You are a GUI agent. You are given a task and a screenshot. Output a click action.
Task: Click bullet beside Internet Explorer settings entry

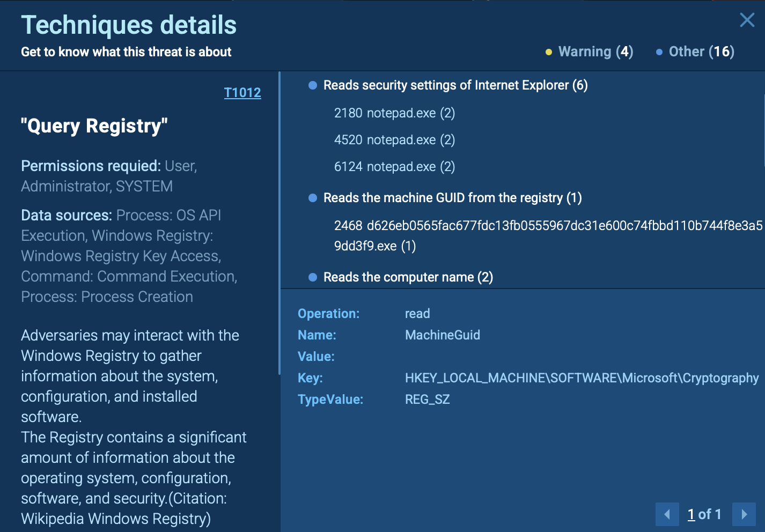(x=313, y=85)
